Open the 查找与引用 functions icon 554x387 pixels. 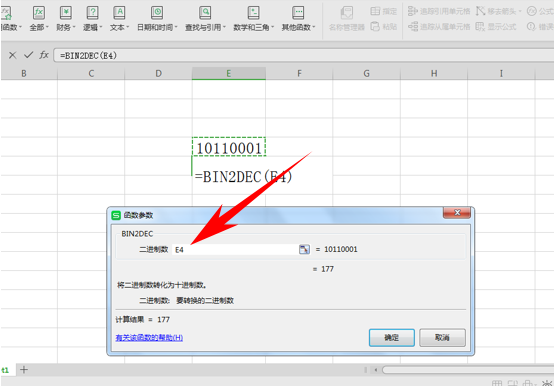[x=205, y=13]
